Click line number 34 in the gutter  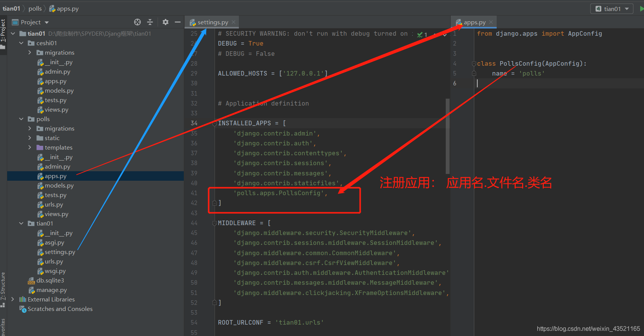194,123
